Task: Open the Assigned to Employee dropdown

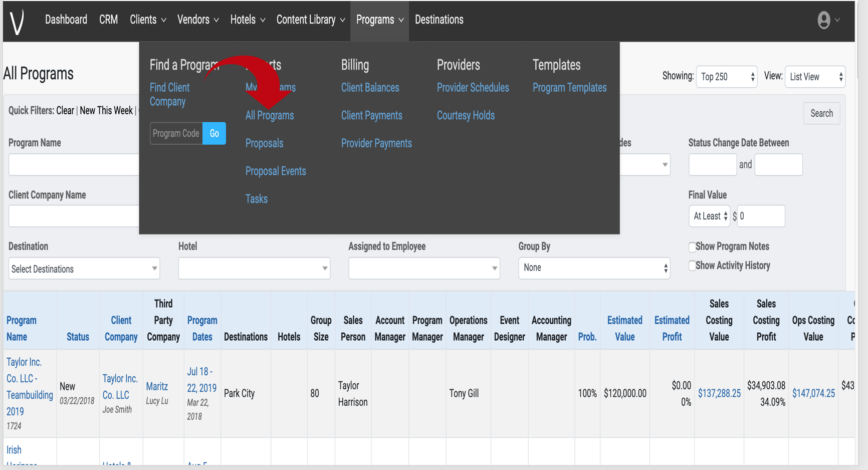Action: [424, 268]
